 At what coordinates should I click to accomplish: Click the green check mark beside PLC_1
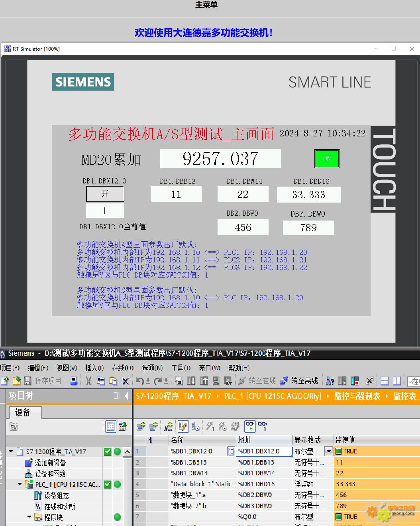pyautogui.click(x=108, y=485)
